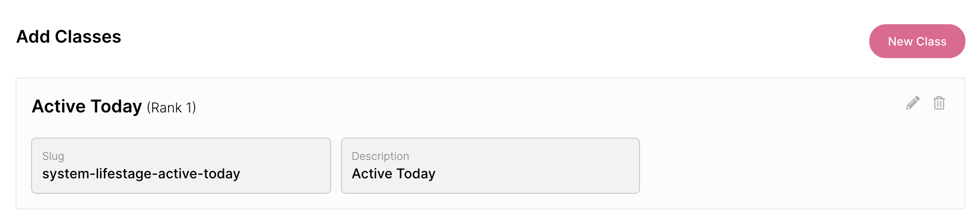Click the Description field box
980x220 pixels.
click(490, 166)
